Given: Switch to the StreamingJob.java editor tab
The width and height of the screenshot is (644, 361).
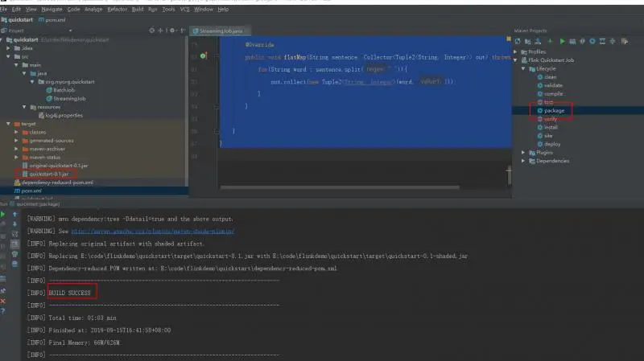Looking at the screenshot, I should click(221, 31).
